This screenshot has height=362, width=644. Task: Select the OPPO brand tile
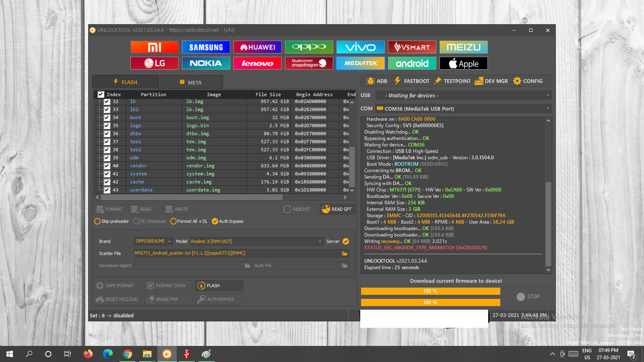[x=309, y=47]
